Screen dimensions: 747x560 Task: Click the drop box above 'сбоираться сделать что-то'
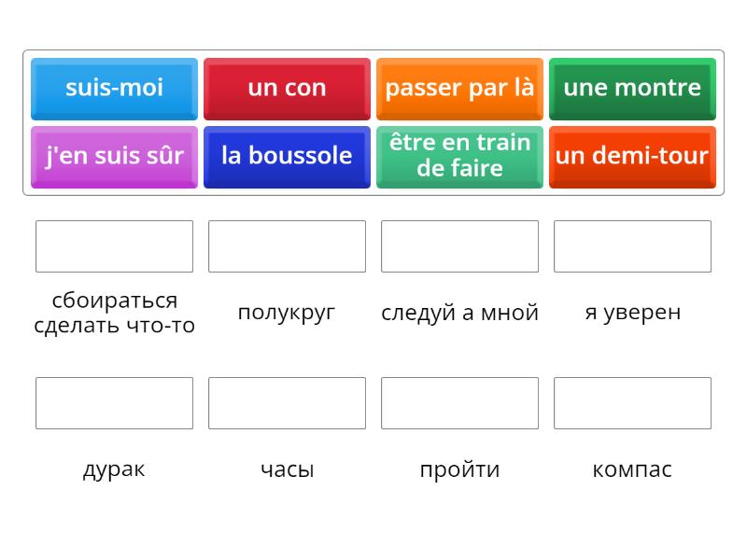[114, 246]
